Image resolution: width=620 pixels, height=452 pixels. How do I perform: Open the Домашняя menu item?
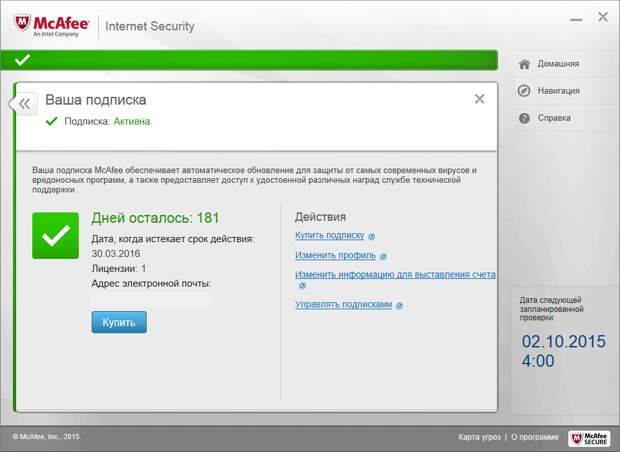[558, 64]
